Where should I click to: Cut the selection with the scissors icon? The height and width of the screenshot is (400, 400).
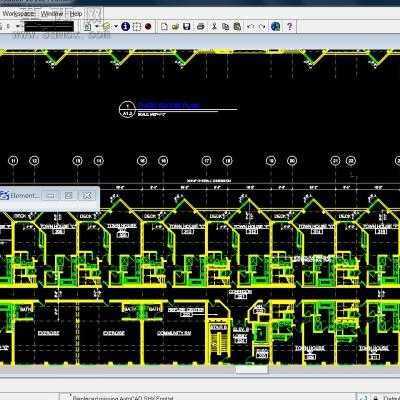coord(214,27)
